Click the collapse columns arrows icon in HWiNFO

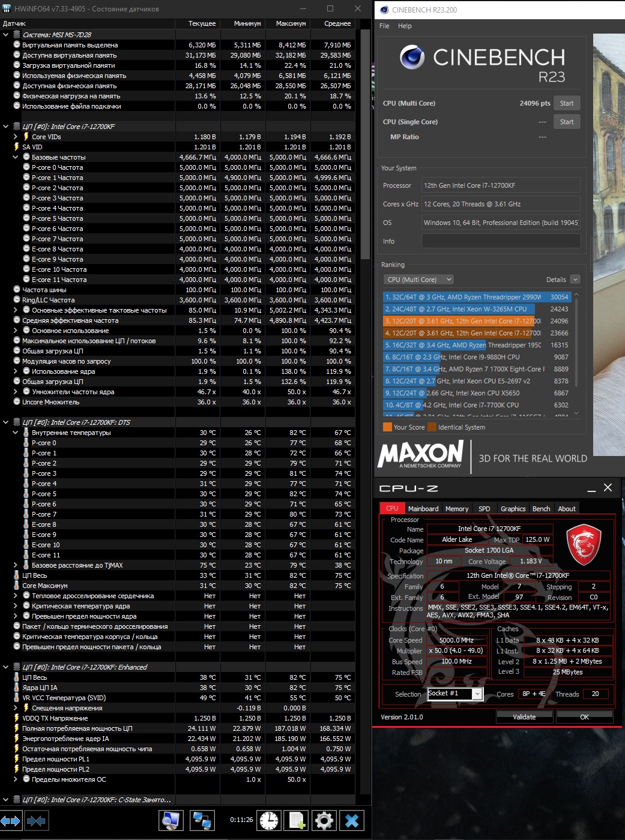pyautogui.click(x=36, y=820)
